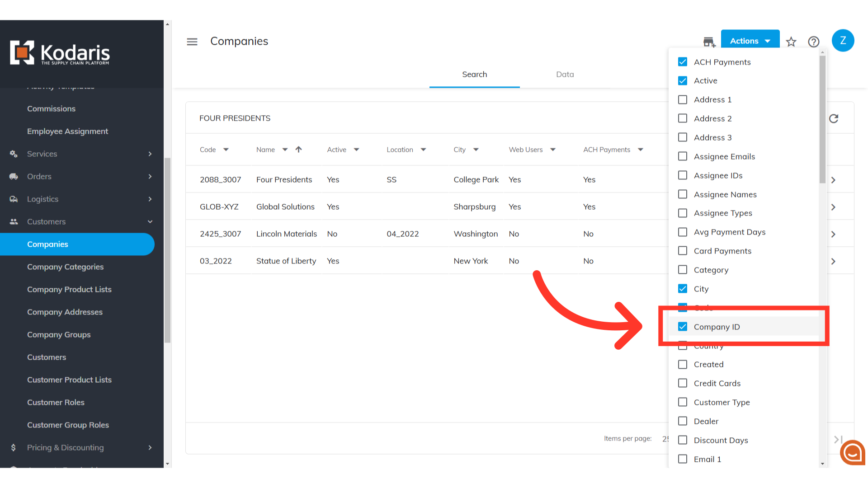Open the help question mark icon
This screenshot has width=868, height=488.
(x=813, y=42)
